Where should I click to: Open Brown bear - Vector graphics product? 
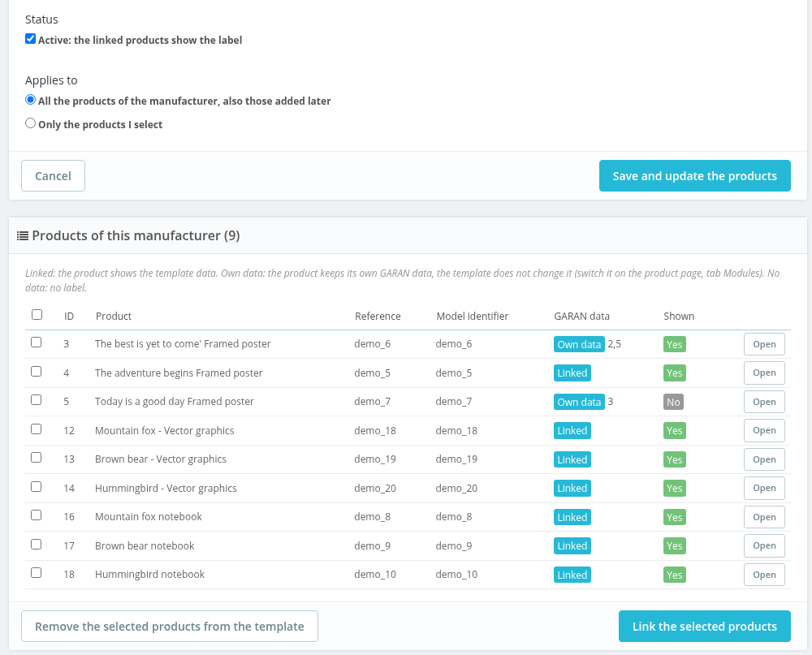click(764, 459)
